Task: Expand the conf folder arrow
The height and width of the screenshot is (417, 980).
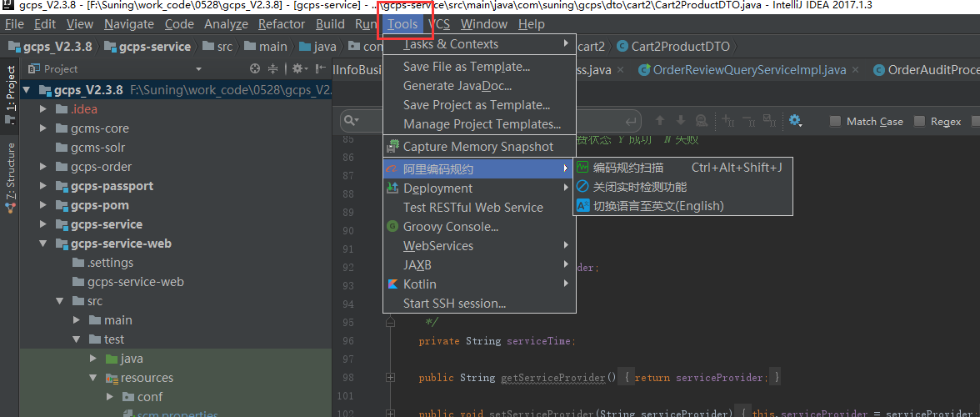Action: [x=110, y=397]
